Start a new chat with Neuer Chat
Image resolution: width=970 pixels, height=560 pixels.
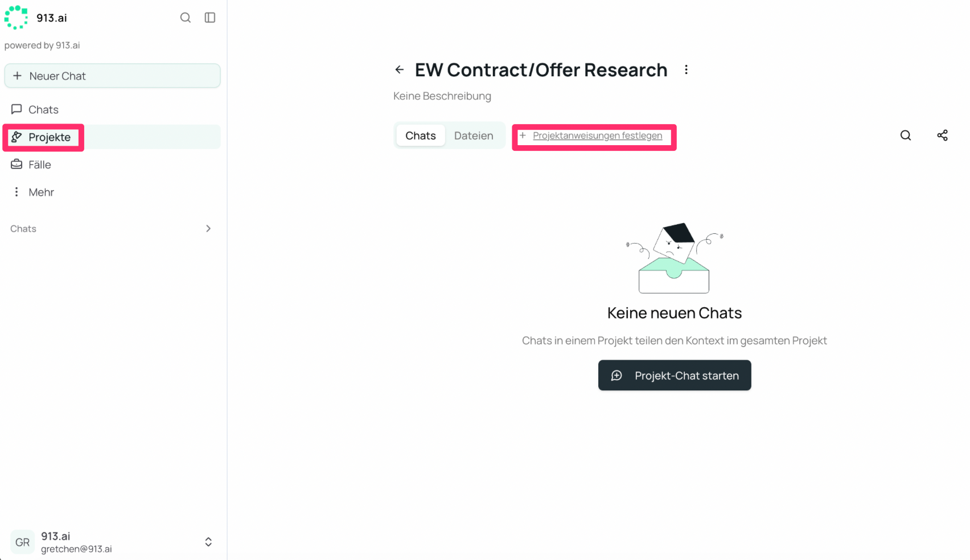(x=112, y=76)
